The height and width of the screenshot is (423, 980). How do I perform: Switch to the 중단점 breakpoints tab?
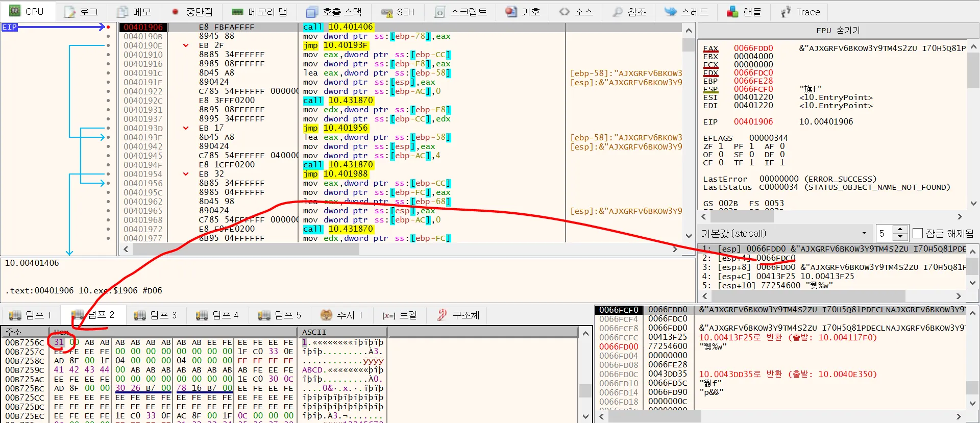pos(192,12)
